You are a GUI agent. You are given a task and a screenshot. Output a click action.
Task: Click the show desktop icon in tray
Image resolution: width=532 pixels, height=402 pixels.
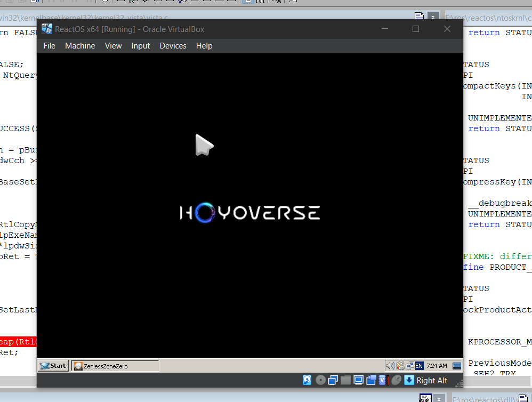(457, 366)
